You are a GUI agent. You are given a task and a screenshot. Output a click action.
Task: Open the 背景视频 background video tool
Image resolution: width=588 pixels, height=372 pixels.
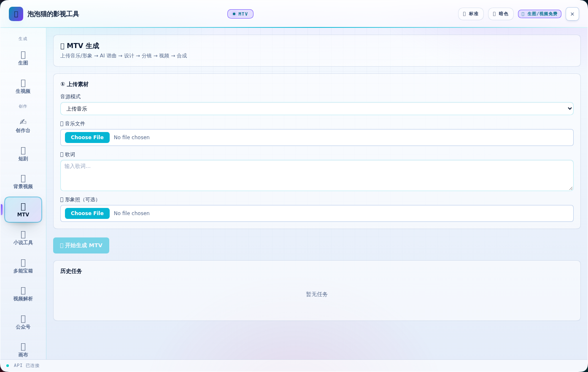click(23, 182)
